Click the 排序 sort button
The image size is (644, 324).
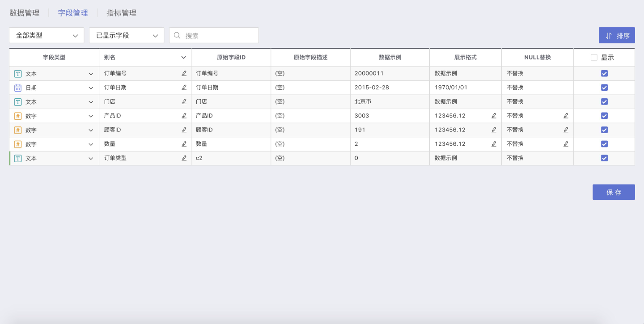tap(617, 36)
